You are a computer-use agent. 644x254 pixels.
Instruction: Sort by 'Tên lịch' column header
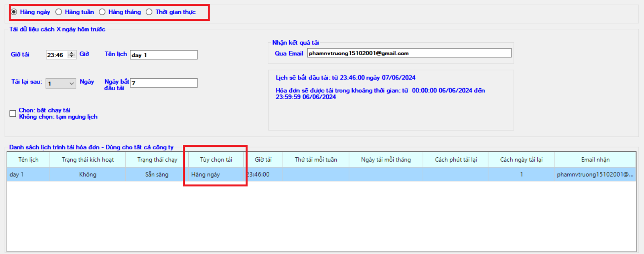point(28,160)
